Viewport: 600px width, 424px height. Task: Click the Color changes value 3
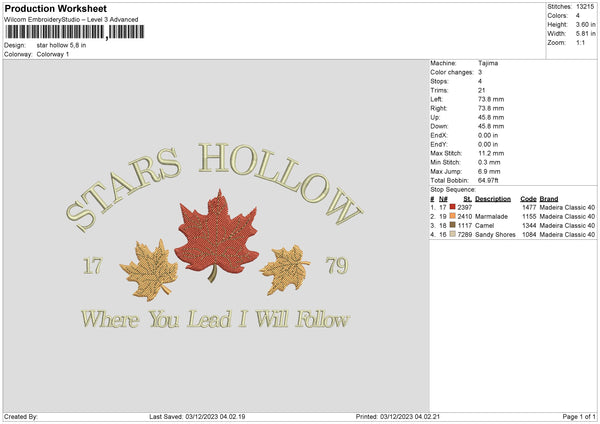pos(480,72)
